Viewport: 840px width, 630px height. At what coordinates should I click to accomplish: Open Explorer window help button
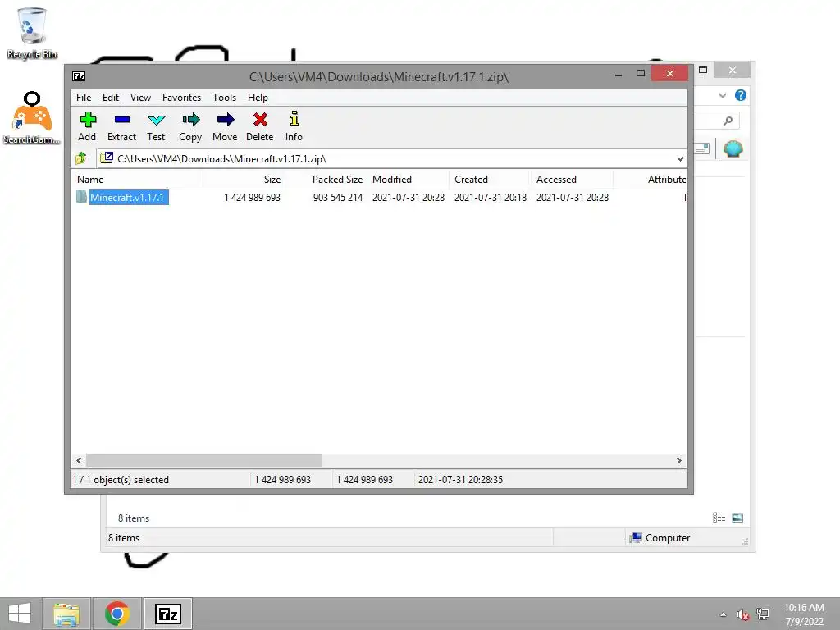point(741,95)
